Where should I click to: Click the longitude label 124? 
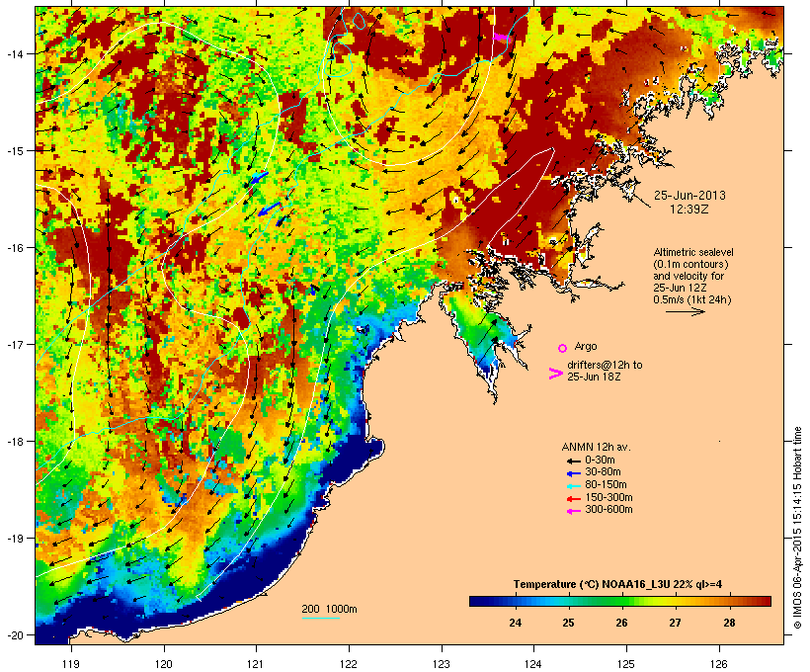[533, 664]
